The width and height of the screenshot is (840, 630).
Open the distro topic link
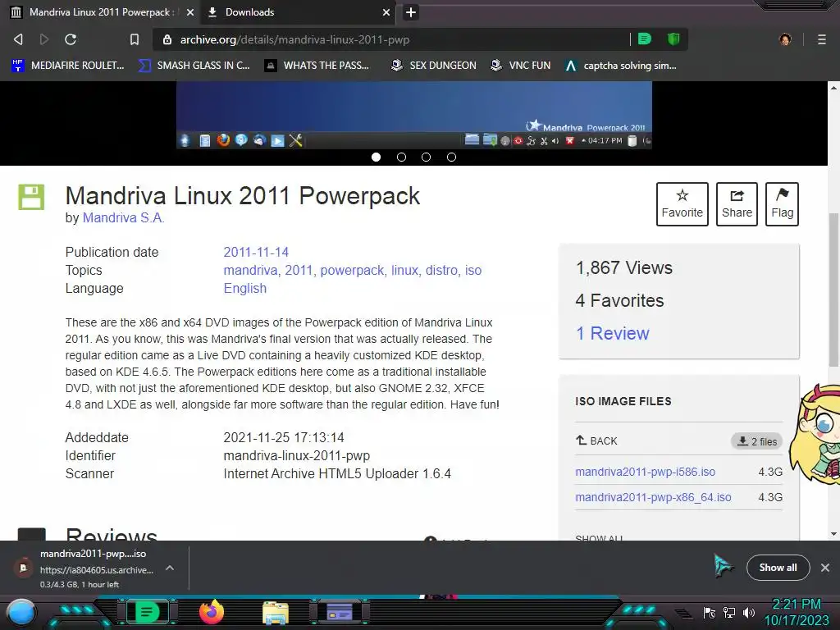[441, 270]
